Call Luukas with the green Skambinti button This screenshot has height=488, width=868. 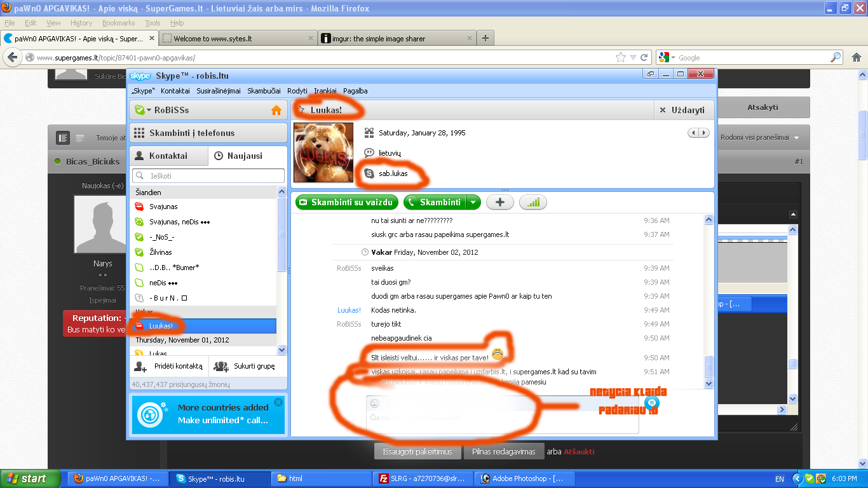tap(434, 202)
